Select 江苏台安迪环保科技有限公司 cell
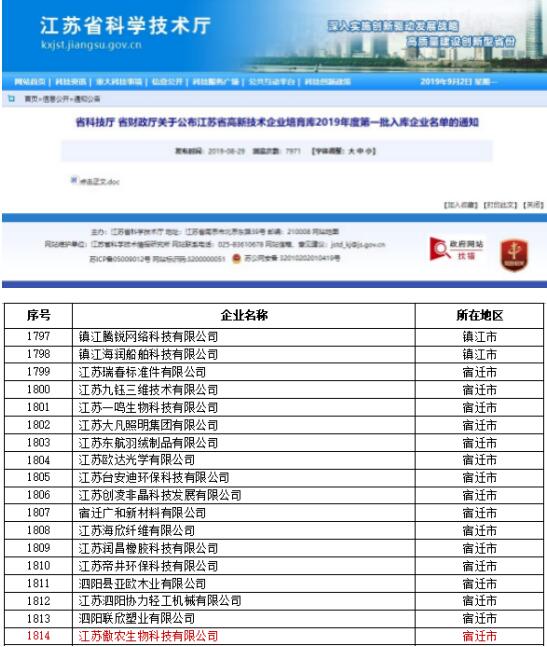The width and height of the screenshot is (547, 647). point(244,478)
